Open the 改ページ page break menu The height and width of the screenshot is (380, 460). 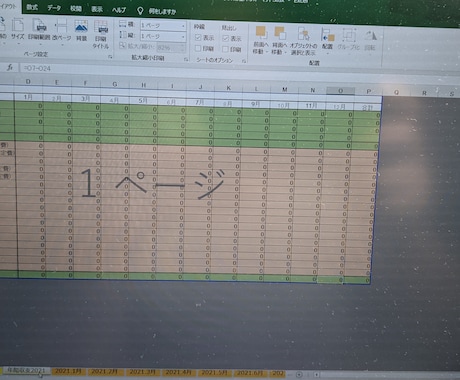(62, 31)
